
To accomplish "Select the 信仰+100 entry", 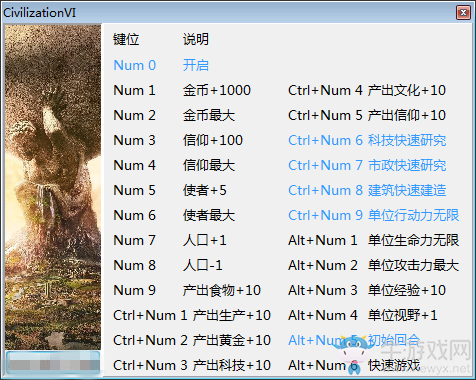I will 213,140.
